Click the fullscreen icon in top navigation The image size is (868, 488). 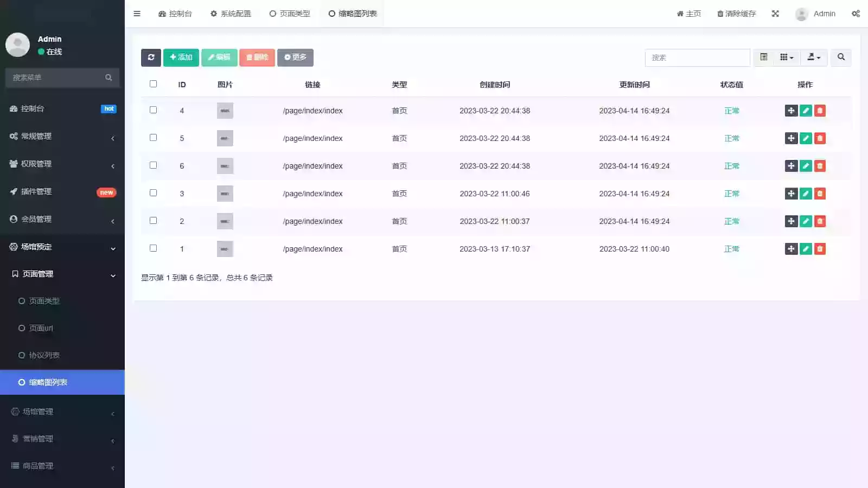point(775,14)
